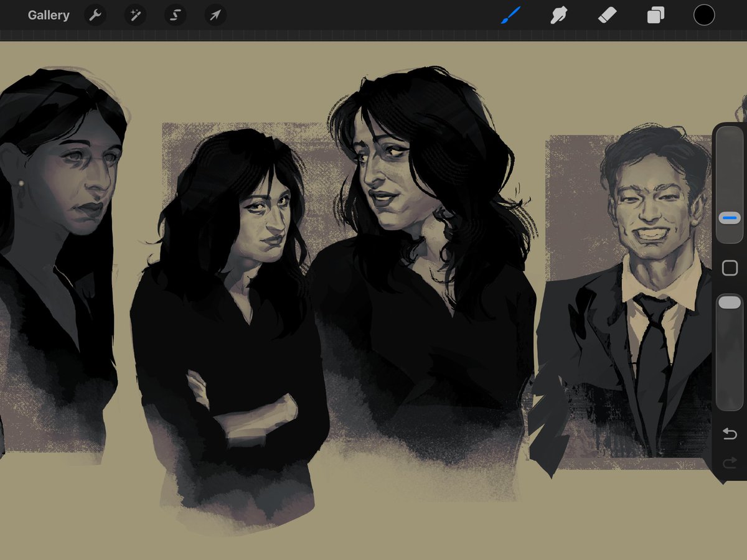
Task: Tap the square modify button on sidebar
Action: click(x=730, y=268)
